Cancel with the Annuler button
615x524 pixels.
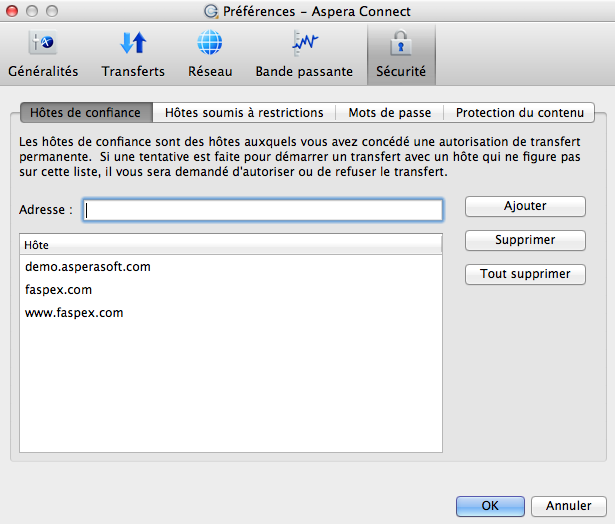[x=569, y=506]
